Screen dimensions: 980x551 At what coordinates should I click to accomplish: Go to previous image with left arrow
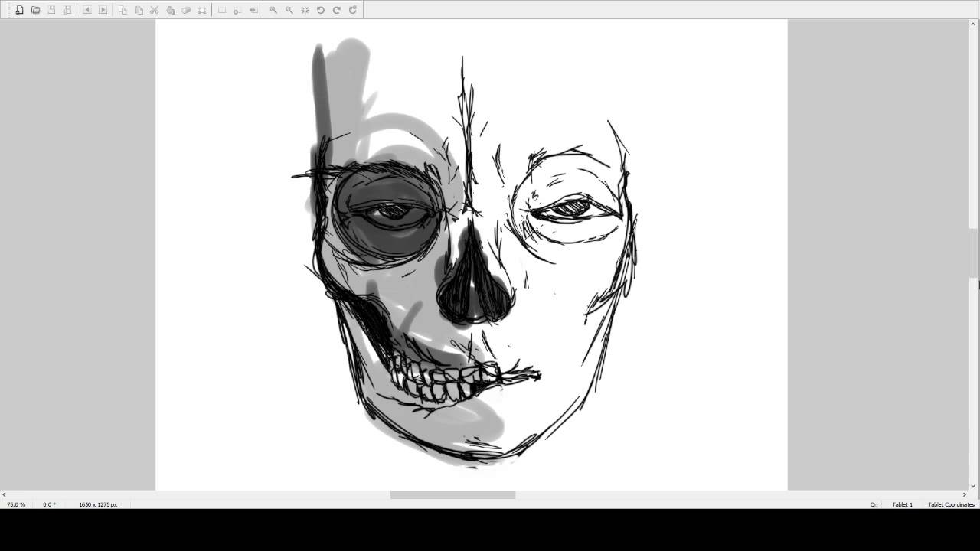(x=87, y=10)
